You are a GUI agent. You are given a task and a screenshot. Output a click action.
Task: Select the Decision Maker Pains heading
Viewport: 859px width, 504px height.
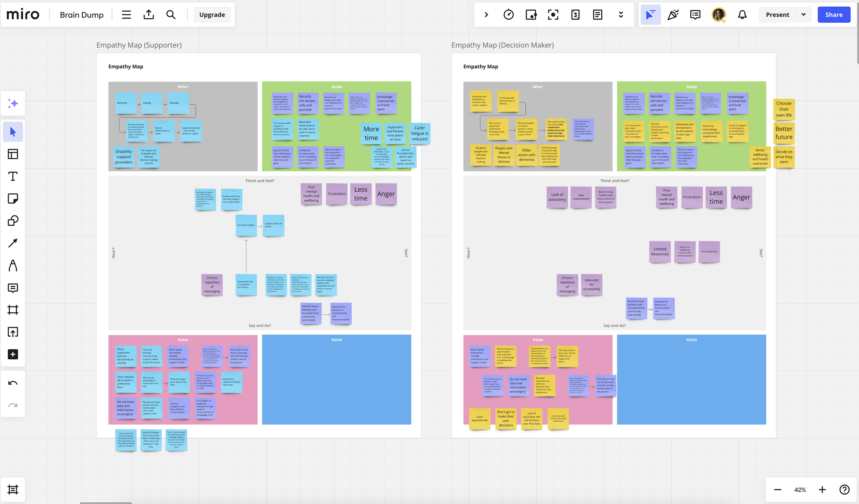click(538, 340)
